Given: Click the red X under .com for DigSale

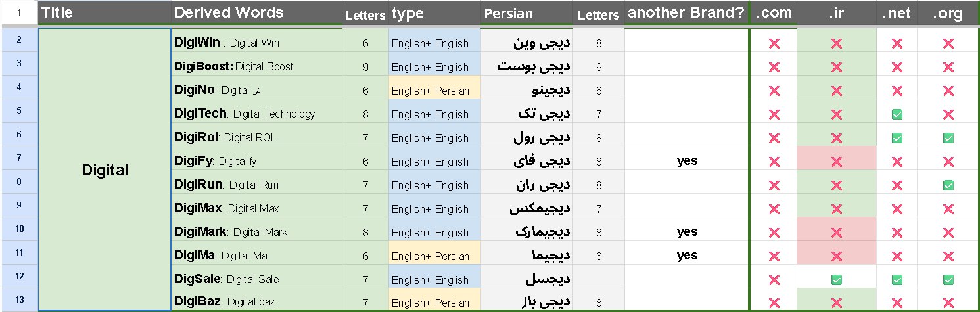Looking at the screenshot, I should [774, 280].
